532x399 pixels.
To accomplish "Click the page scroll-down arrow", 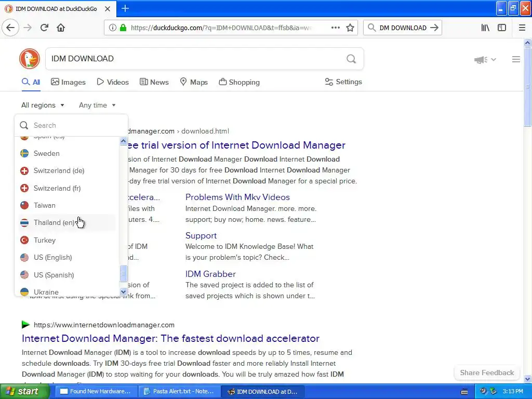I will 528,379.
